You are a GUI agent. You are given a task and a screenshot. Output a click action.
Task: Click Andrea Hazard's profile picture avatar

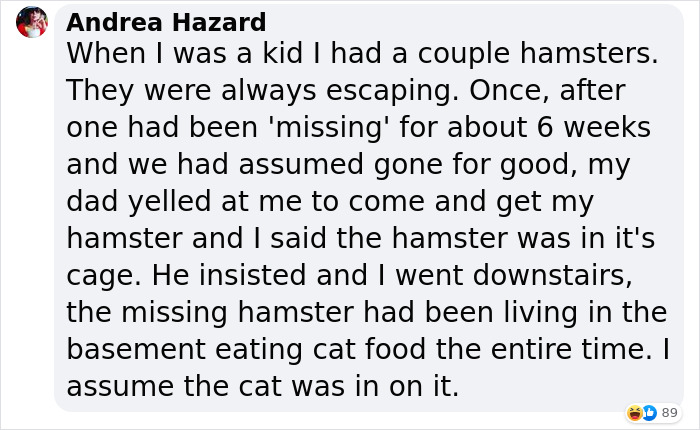pyautogui.click(x=32, y=21)
